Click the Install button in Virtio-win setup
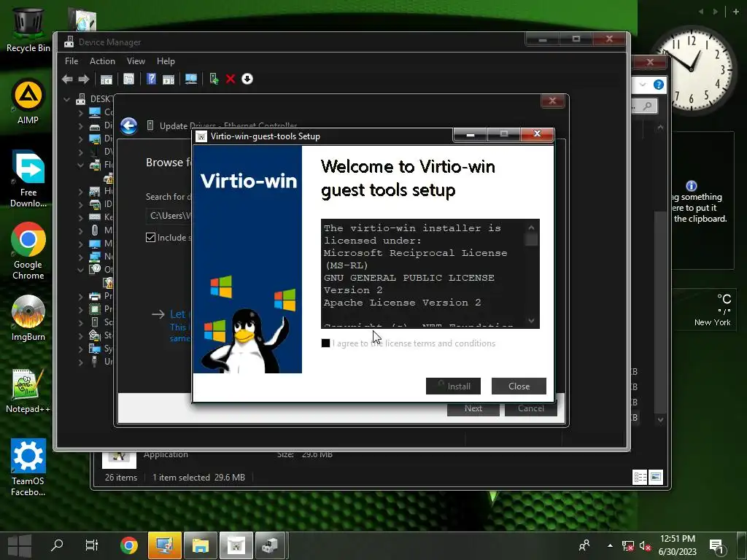This screenshot has height=560, width=747. coord(453,386)
